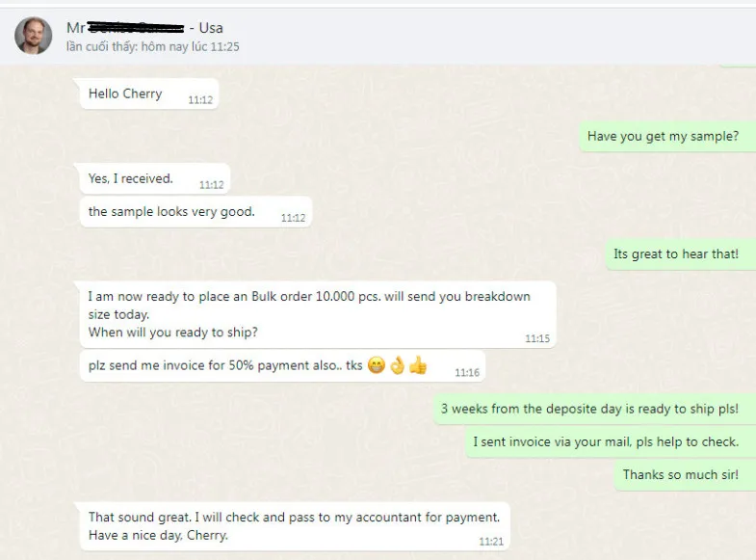Click the 11:16 timestamp beside the emojis
This screenshot has height=560, width=756.
[467, 372]
